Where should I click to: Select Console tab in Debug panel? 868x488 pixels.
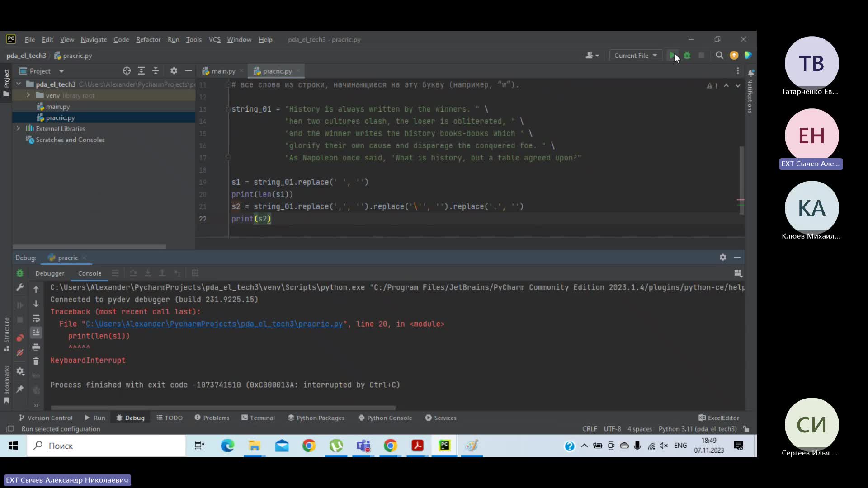pyautogui.click(x=90, y=273)
